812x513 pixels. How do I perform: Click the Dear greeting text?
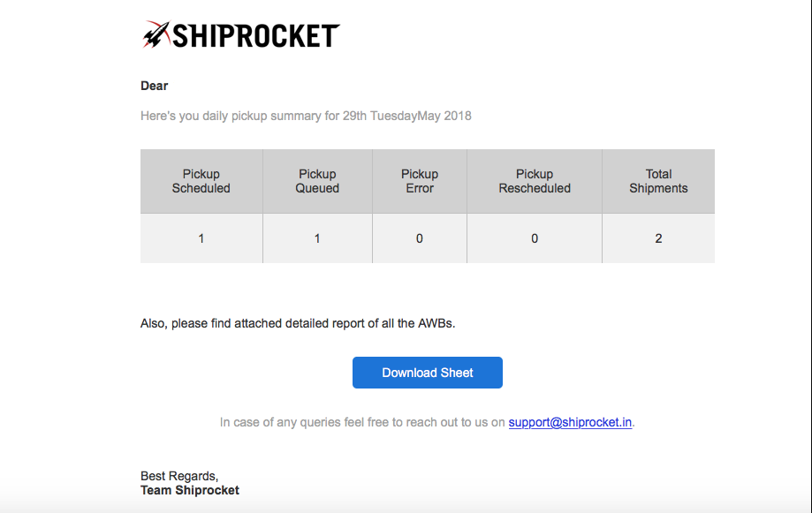pos(155,86)
